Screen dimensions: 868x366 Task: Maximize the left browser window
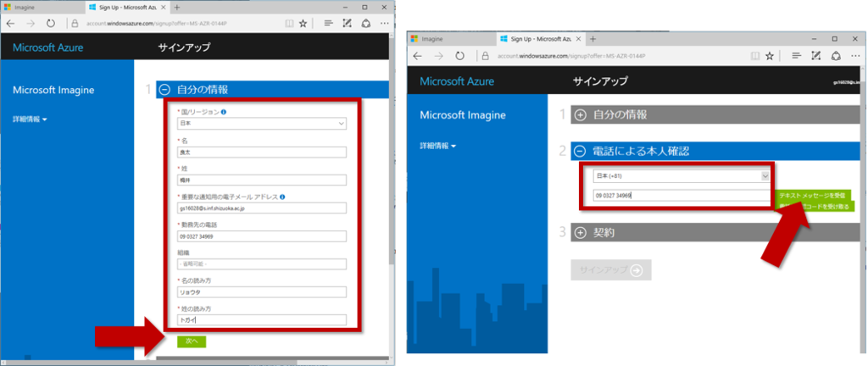tap(364, 7)
